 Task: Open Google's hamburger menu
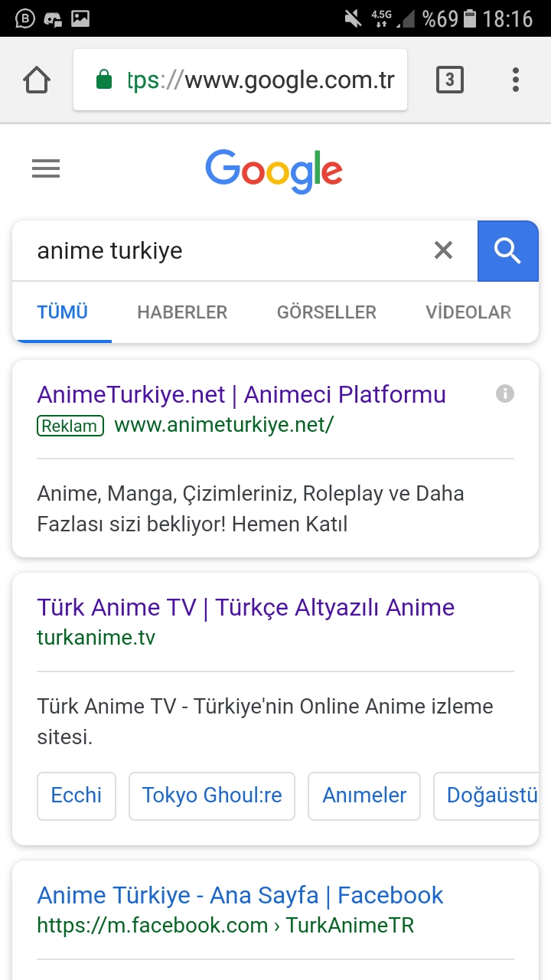point(46,168)
